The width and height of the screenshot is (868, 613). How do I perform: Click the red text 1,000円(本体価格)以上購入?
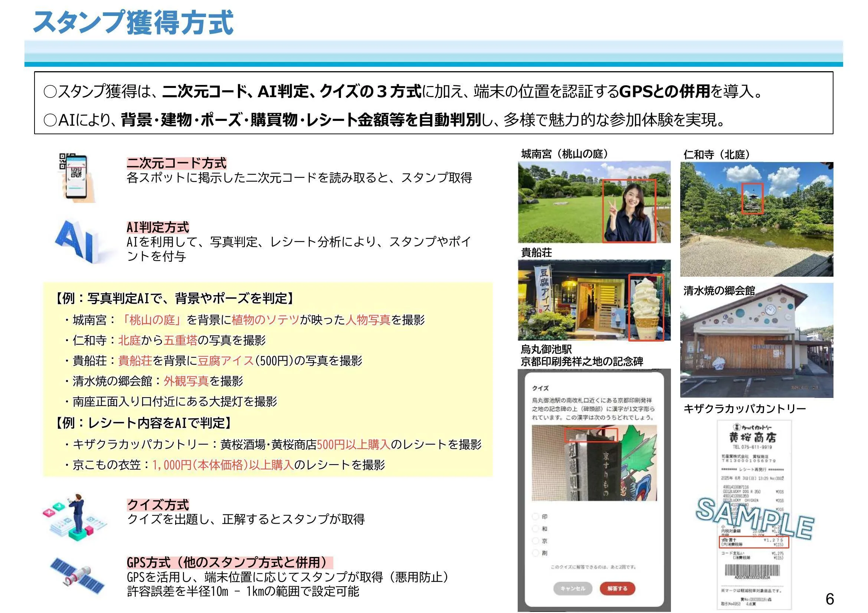(223, 465)
